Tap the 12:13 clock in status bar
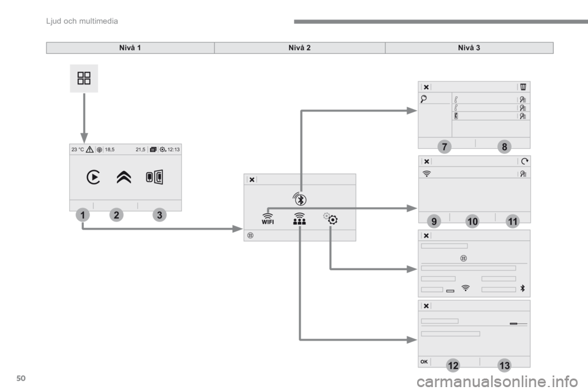 [174, 148]
